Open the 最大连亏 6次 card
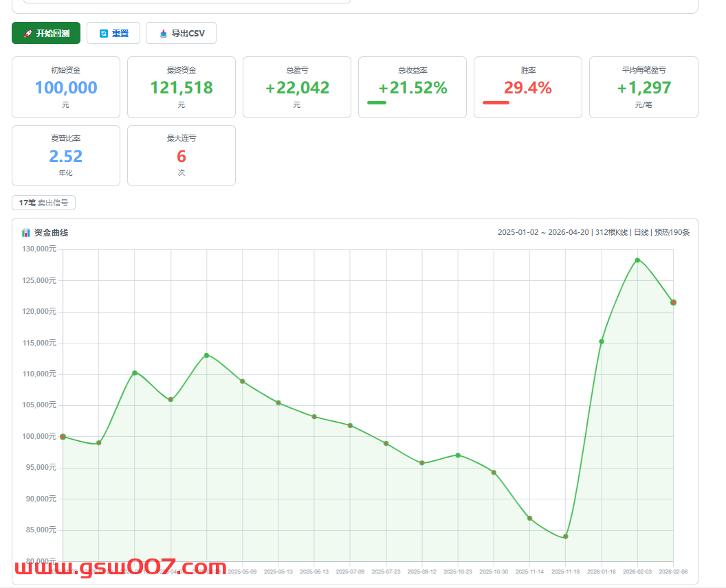 [x=181, y=155]
